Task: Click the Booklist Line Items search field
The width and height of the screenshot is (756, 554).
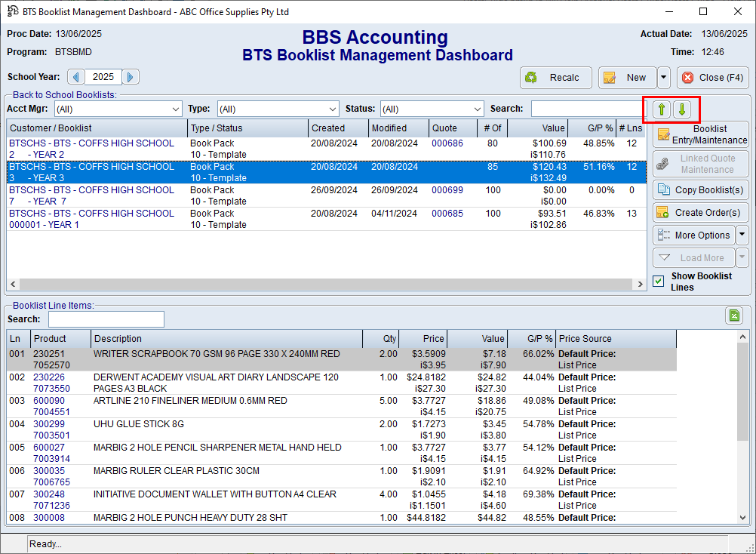Action: (x=106, y=319)
